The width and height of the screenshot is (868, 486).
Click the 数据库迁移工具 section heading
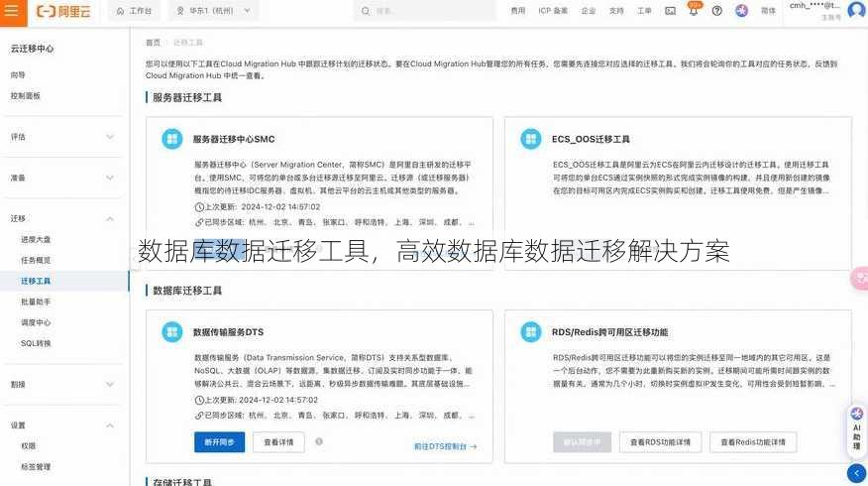point(187,291)
